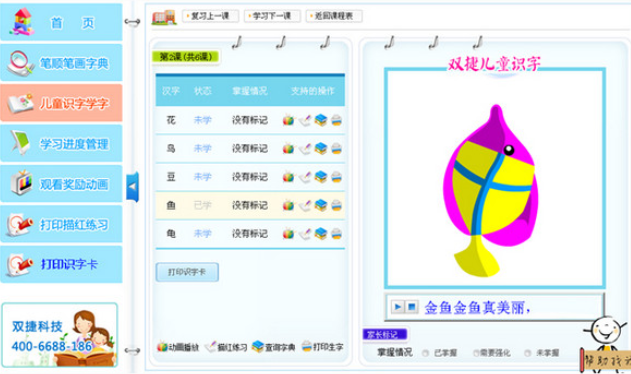This screenshot has height=374, width=631.
Task: Look up 豆 in dictionary icon
Action: pyautogui.click(x=321, y=177)
